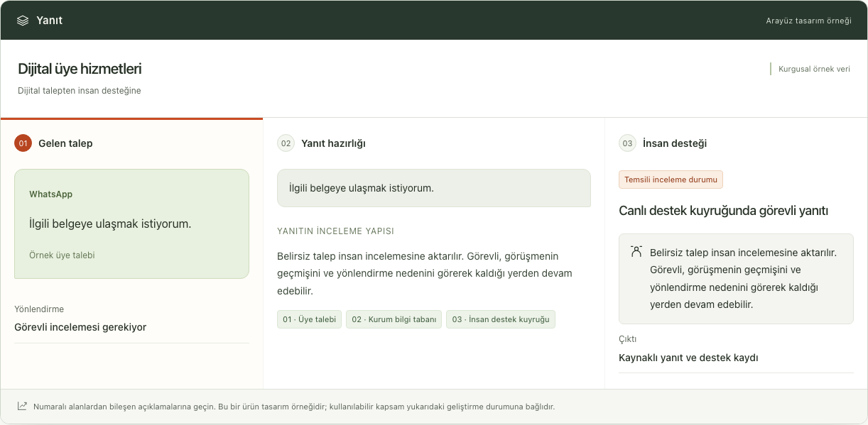This screenshot has width=868, height=425.
Task: Click the quoted request bubble in Yanıt hazırlığı
Action: point(433,188)
